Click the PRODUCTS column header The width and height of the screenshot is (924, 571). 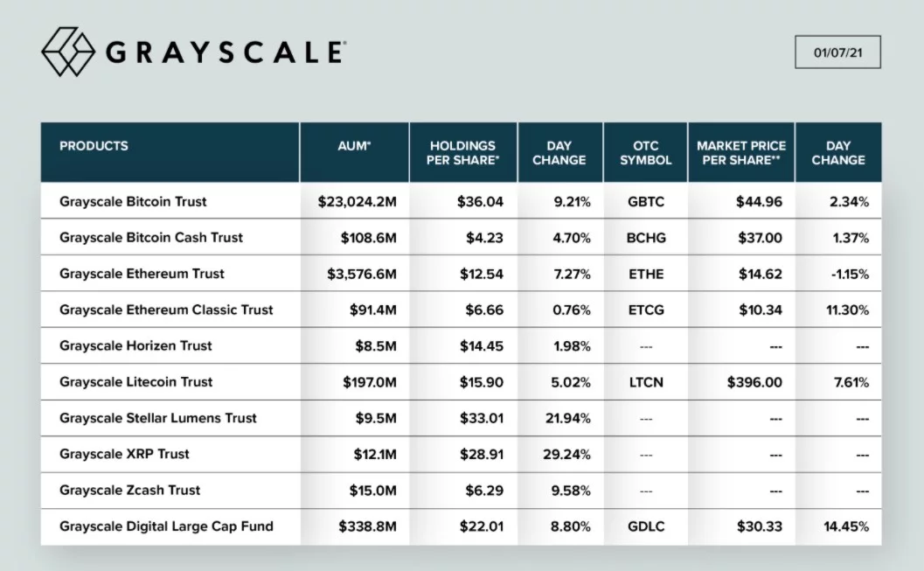(x=94, y=146)
